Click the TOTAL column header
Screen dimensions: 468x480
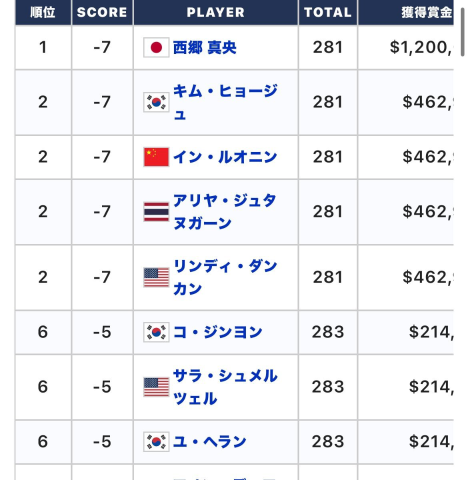(x=328, y=12)
